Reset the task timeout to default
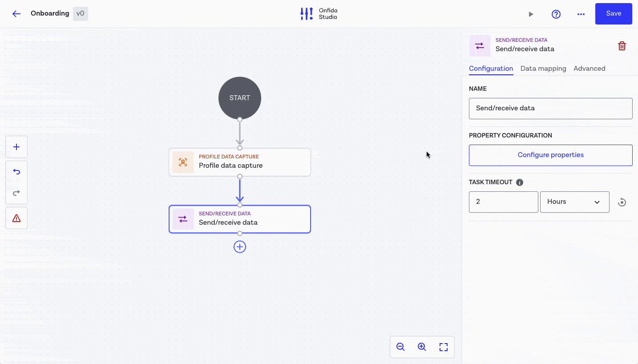The width and height of the screenshot is (638, 364). tap(622, 202)
